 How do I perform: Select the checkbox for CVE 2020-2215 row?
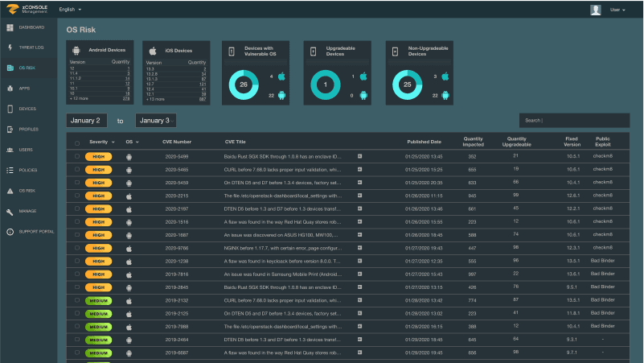click(77, 196)
